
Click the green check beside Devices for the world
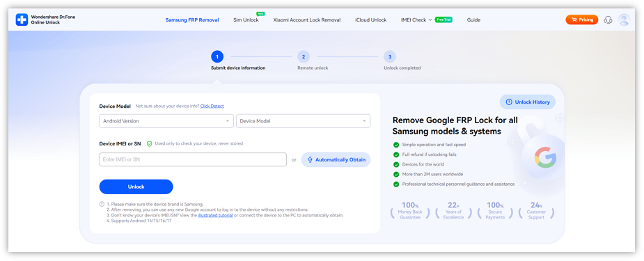[x=396, y=164]
